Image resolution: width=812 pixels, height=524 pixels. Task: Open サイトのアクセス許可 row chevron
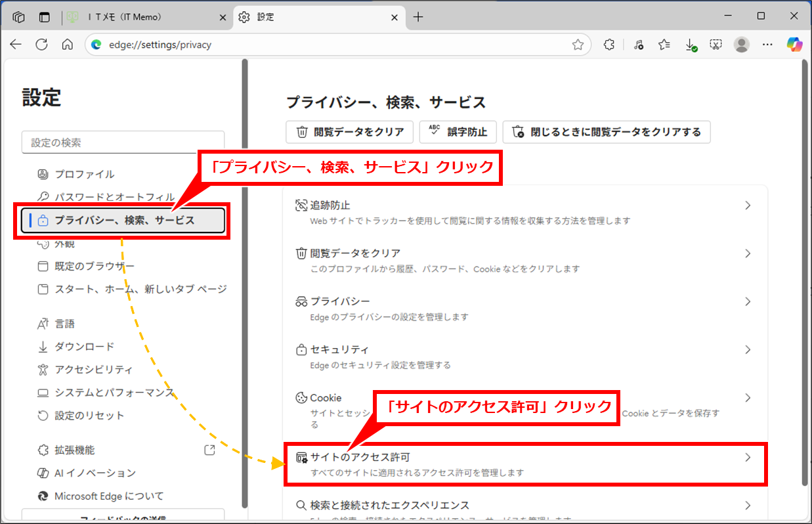[x=748, y=458]
